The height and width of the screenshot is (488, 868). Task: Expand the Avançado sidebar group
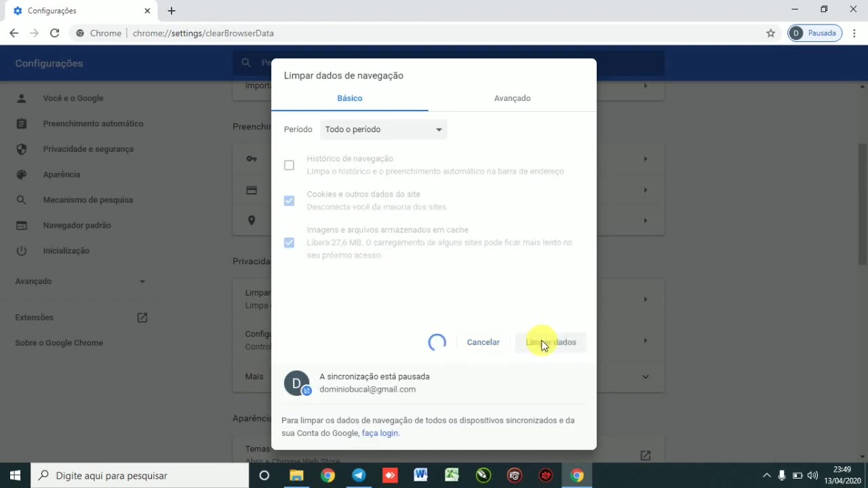tap(81, 281)
